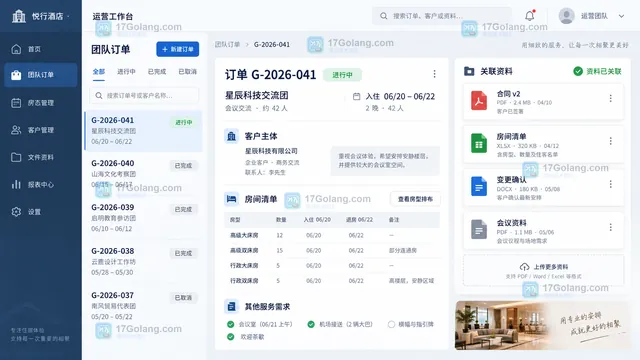Switch to the 已完成 orders tab
The height and width of the screenshot is (360, 640).
point(157,72)
